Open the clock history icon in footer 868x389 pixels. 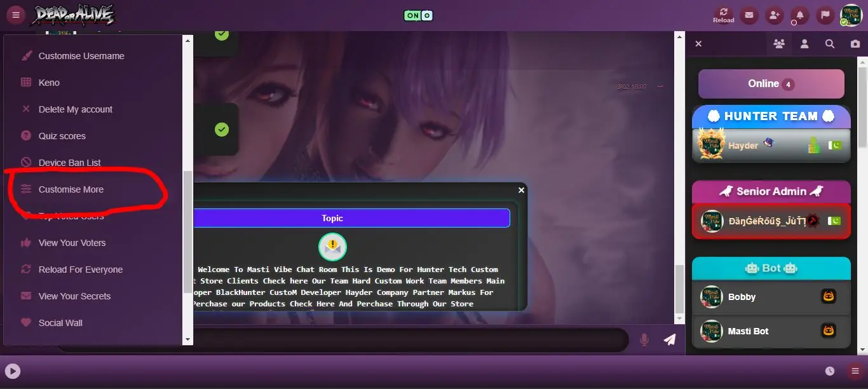[830, 371]
